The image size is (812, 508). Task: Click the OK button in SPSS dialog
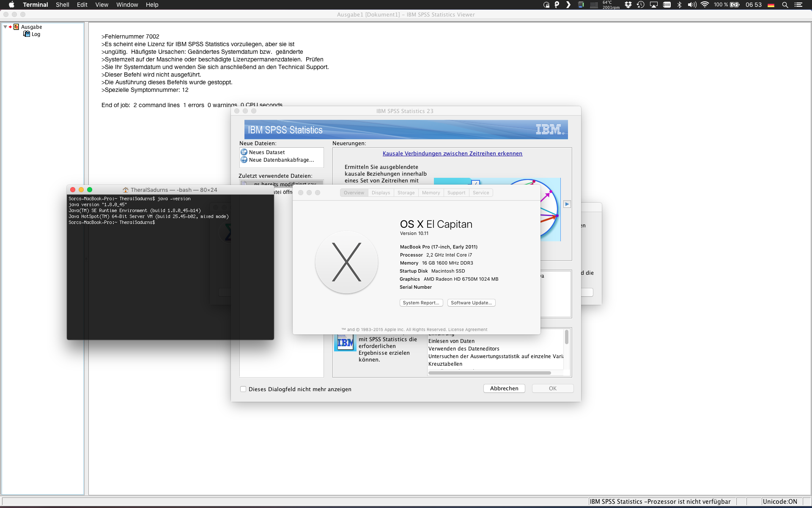click(x=553, y=388)
